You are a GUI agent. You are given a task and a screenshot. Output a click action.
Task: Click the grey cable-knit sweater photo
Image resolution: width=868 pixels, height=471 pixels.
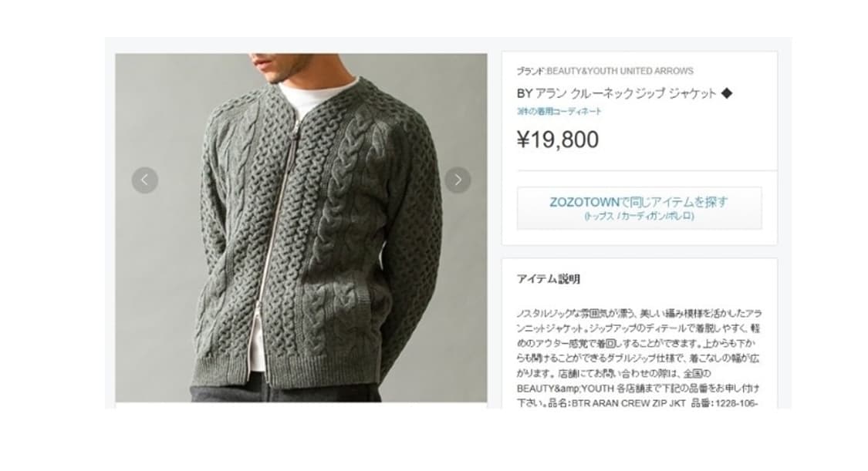tap(301, 227)
